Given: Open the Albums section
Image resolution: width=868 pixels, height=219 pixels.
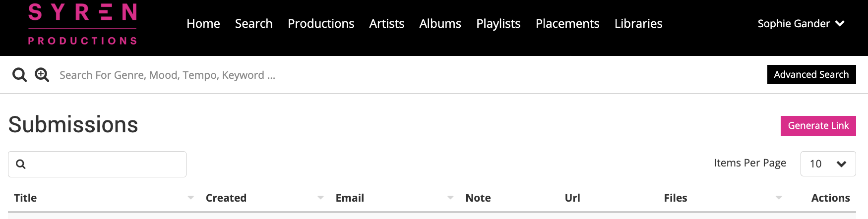Looking at the screenshot, I should [x=440, y=23].
